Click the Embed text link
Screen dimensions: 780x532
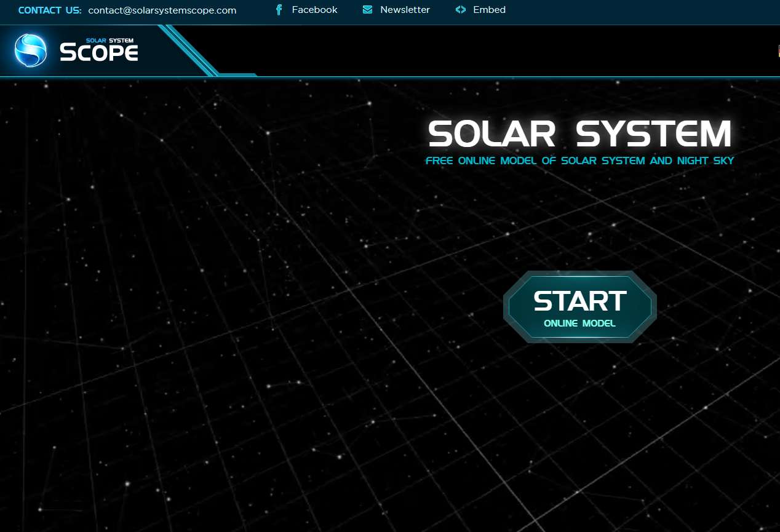click(490, 10)
